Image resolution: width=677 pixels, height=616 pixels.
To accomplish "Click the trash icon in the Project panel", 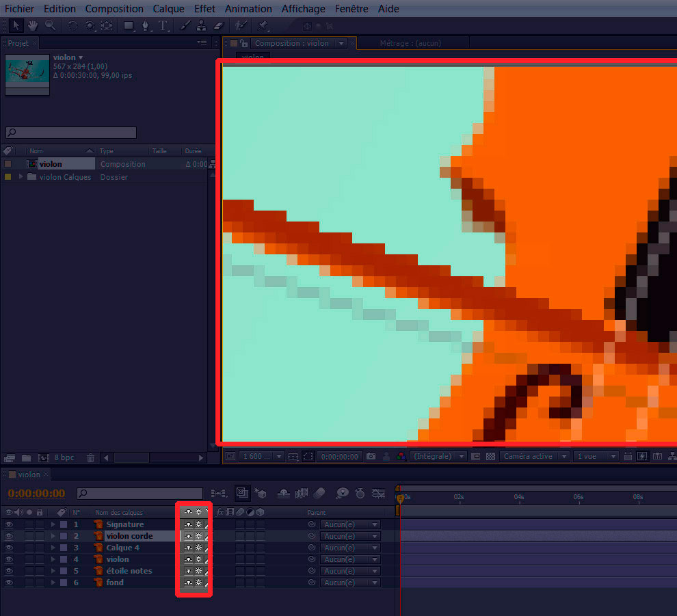I will pos(91,457).
